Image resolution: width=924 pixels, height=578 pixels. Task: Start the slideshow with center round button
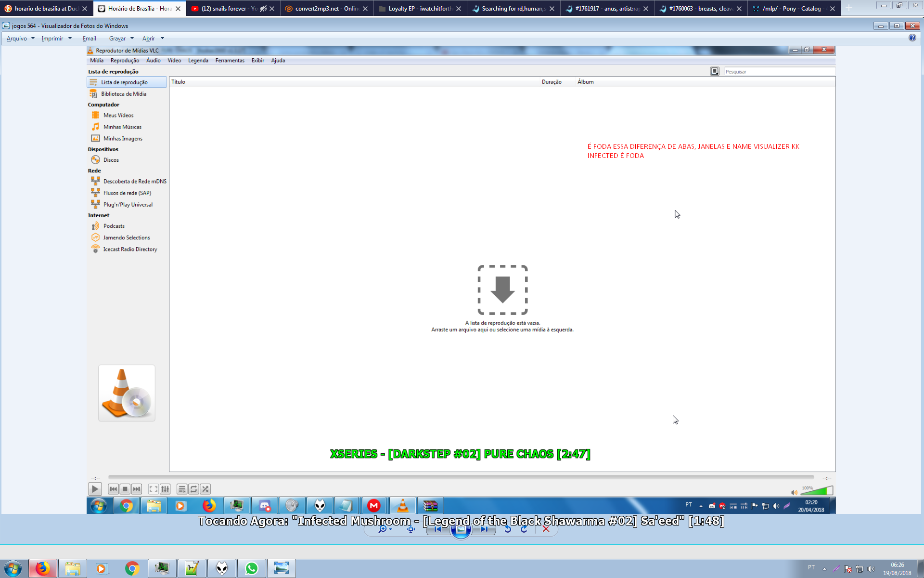point(461,530)
